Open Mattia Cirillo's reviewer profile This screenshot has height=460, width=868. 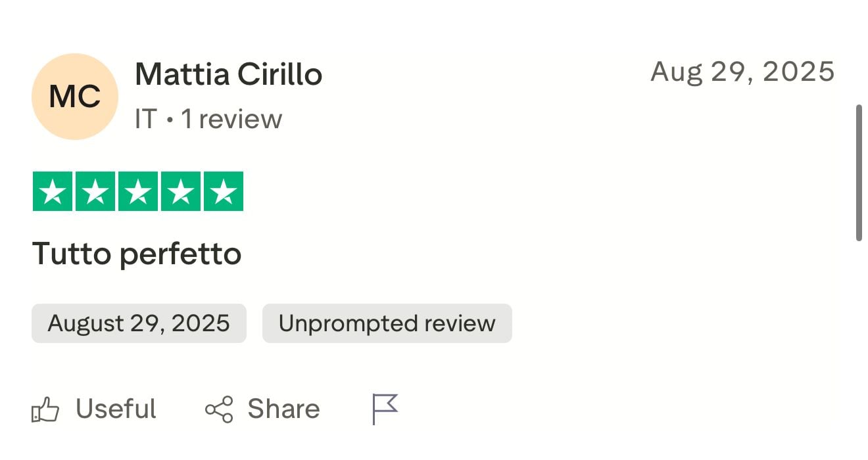click(x=228, y=74)
